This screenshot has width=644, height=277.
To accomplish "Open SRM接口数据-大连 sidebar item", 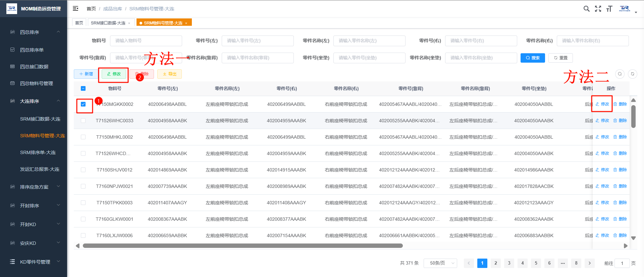I will point(34,119).
